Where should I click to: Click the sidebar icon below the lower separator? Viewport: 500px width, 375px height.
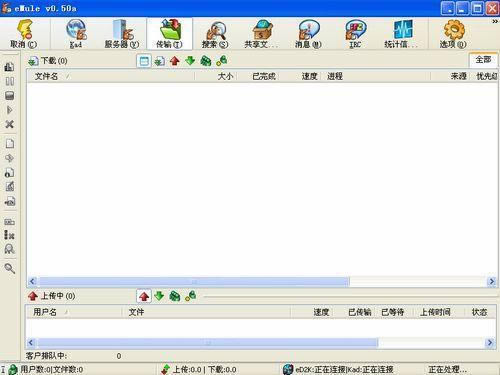click(10, 221)
